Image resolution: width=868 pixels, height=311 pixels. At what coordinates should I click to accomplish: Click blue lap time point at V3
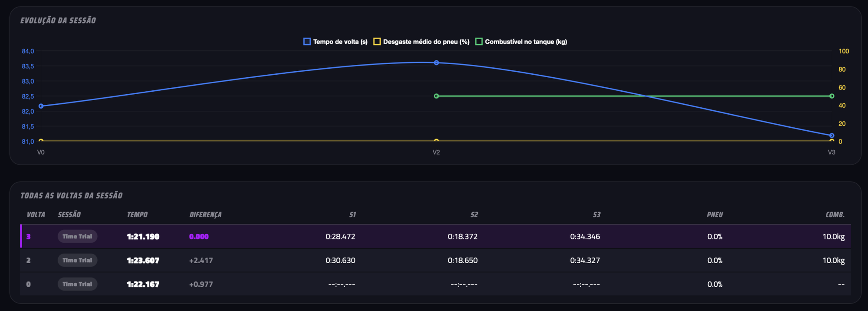[x=832, y=136]
